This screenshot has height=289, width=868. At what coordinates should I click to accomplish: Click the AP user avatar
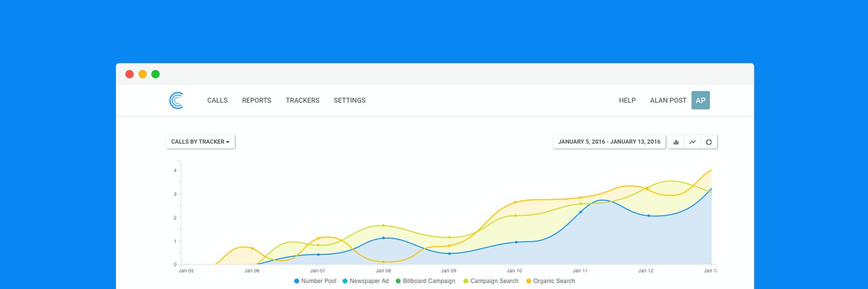click(x=700, y=100)
